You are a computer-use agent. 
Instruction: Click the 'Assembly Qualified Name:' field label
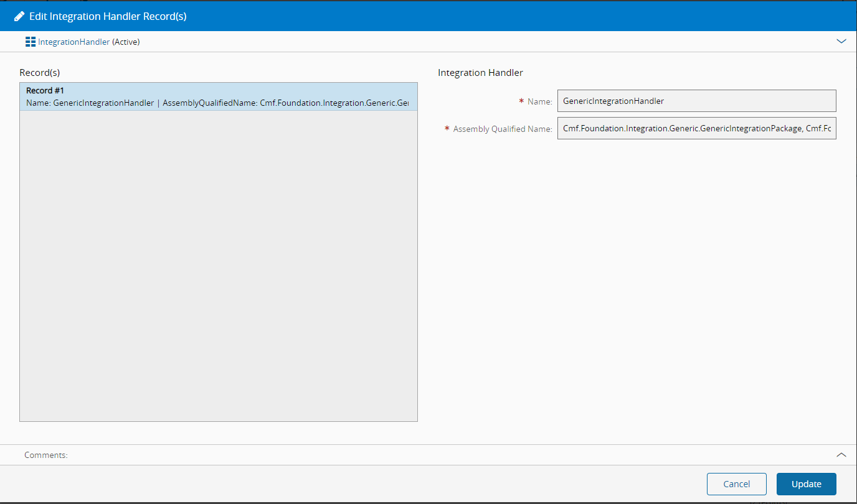pos(503,129)
